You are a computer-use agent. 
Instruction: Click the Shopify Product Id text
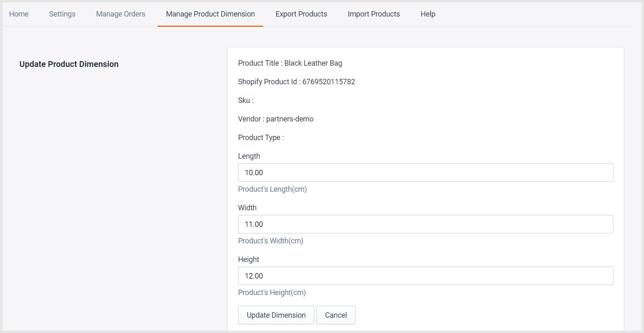[x=296, y=81]
